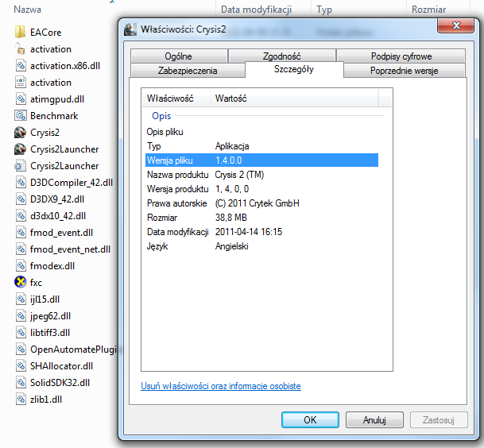Screen dimensions: 484x448
Task: Open the Zgodność tab
Action: coord(282,56)
